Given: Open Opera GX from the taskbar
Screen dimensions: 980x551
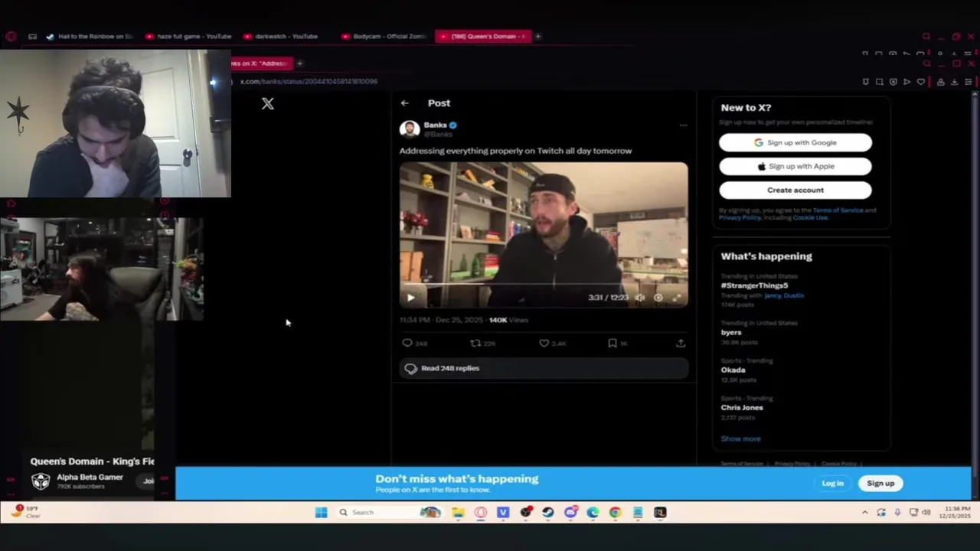Looking at the screenshot, I should 481,513.
